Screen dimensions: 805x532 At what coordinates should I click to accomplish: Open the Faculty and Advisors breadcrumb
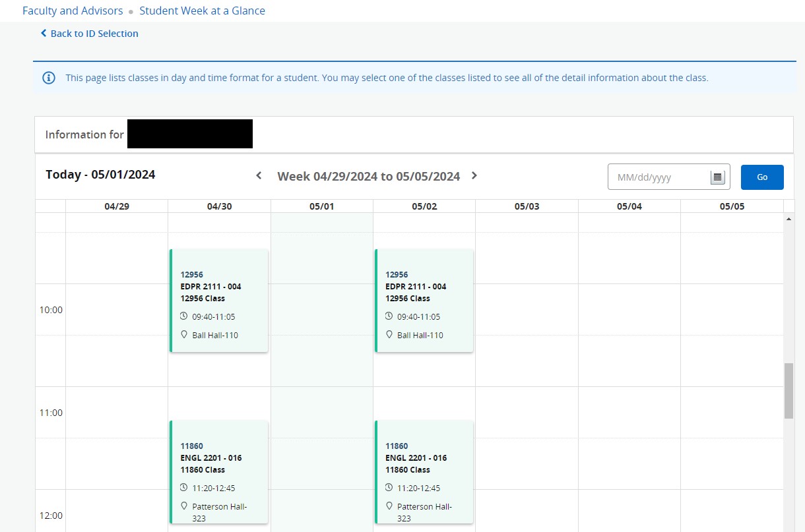tap(73, 11)
